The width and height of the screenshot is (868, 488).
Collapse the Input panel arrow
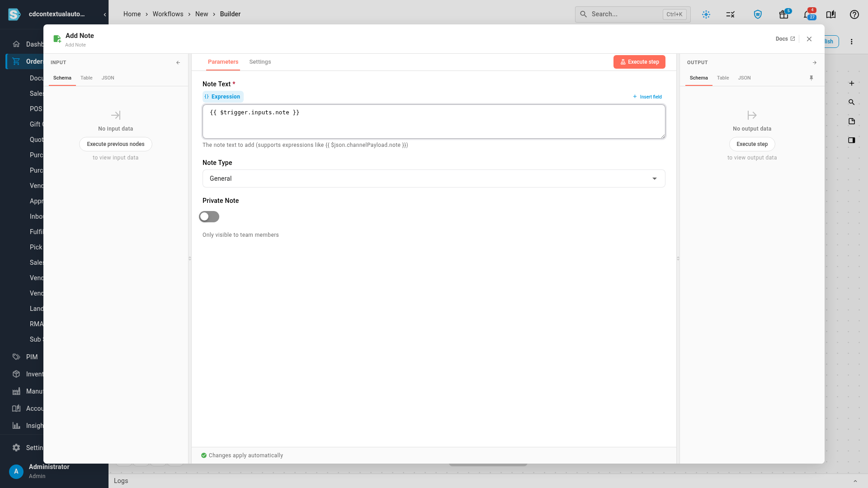tap(178, 62)
